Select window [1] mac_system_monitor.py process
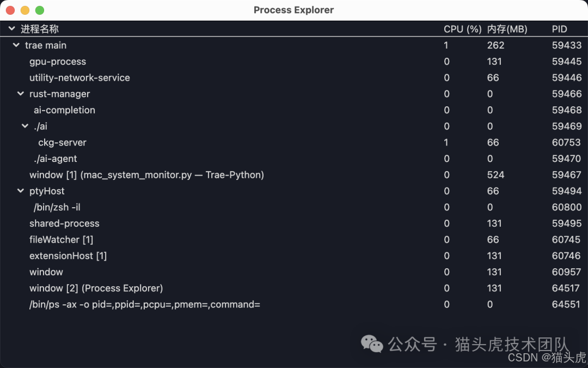The image size is (588, 368). (x=146, y=175)
